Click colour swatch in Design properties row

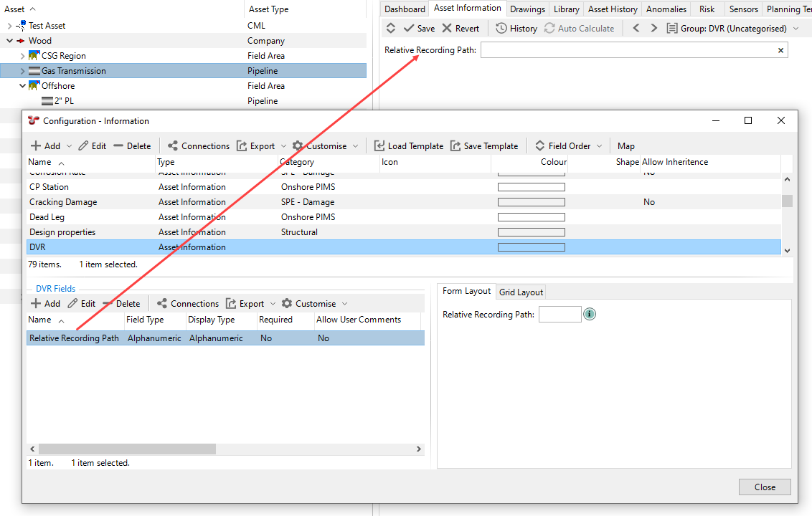pyautogui.click(x=532, y=232)
